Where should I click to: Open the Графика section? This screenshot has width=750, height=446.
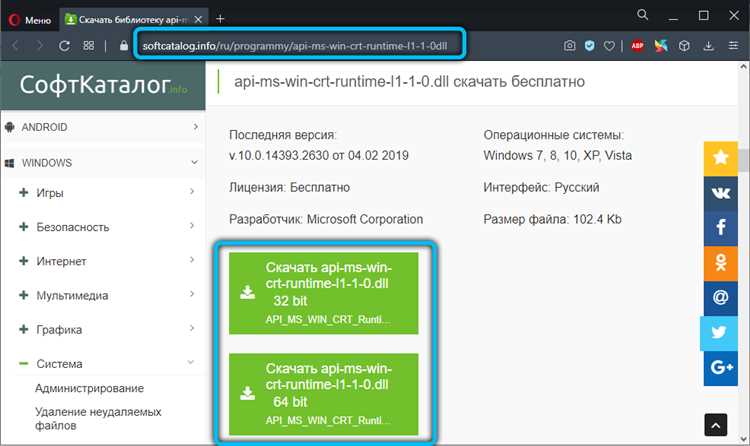pos(59,330)
